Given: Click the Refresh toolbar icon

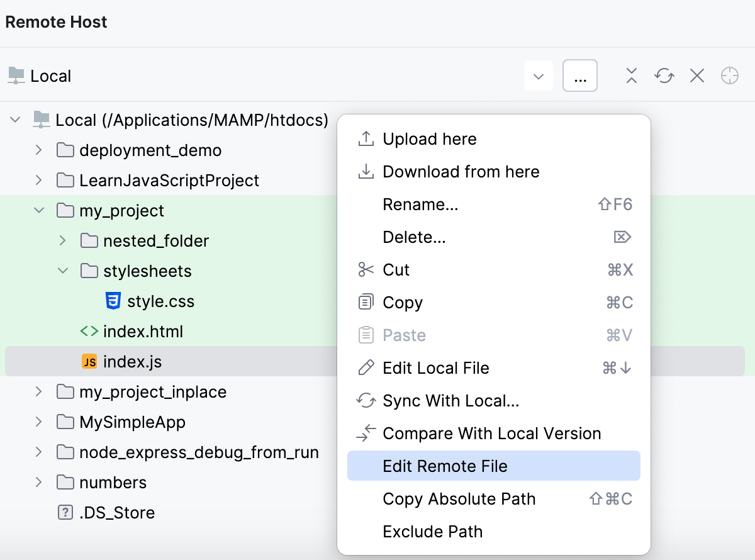Looking at the screenshot, I should point(664,75).
